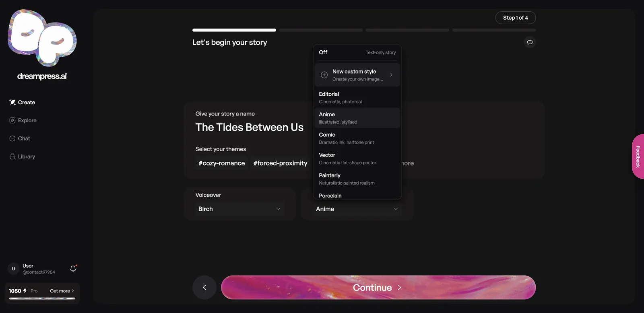Screen dimensions: 644x313
Task: Click the Pro plan label
Action: 34,291
